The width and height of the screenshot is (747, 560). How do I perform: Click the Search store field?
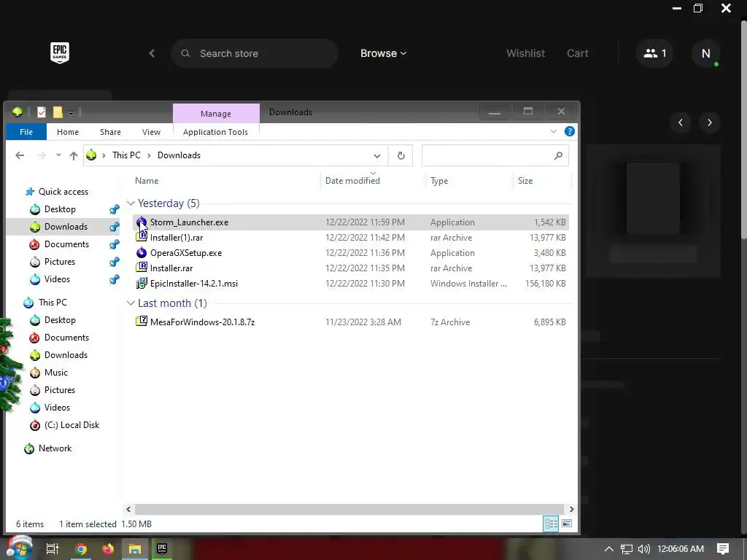click(x=255, y=53)
